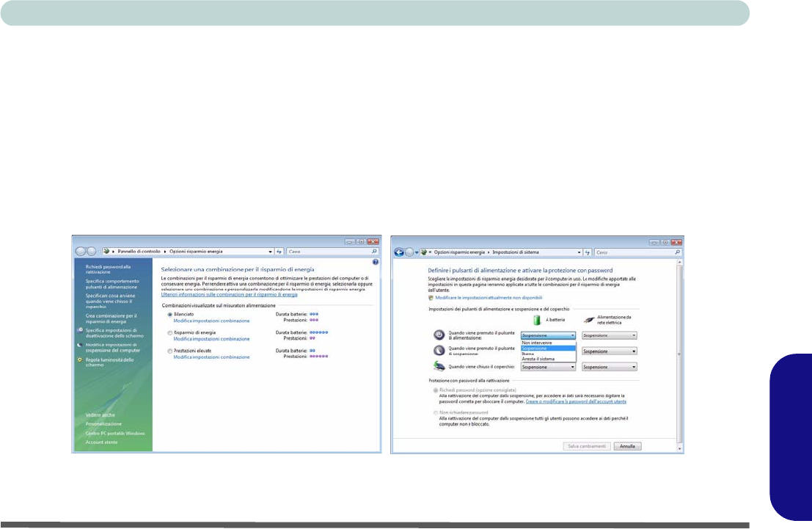812x529 pixels.
Task: Click the laptop lid closing icon
Action: (439, 366)
